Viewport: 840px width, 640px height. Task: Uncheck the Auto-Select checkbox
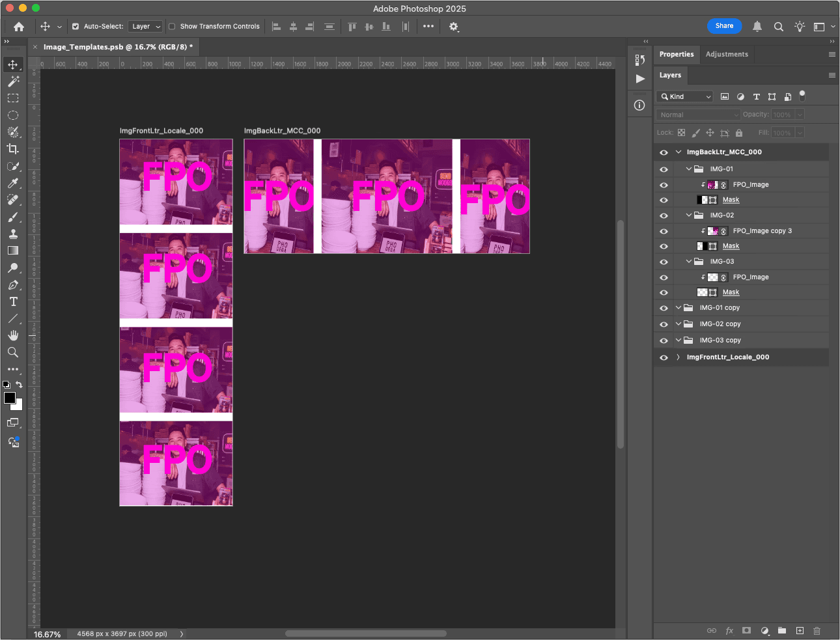[x=76, y=27]
